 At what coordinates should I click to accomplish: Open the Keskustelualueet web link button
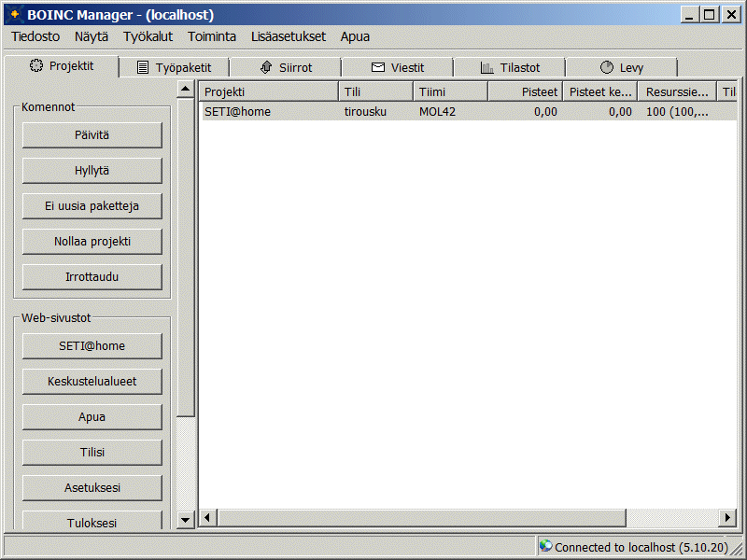pyautogui.click(x=92, y=382)
